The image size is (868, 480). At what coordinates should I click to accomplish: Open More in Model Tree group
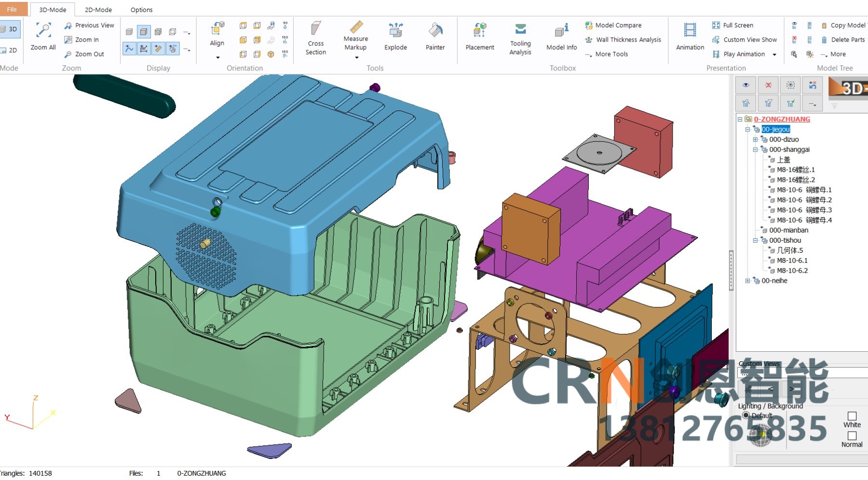[833, 54]
